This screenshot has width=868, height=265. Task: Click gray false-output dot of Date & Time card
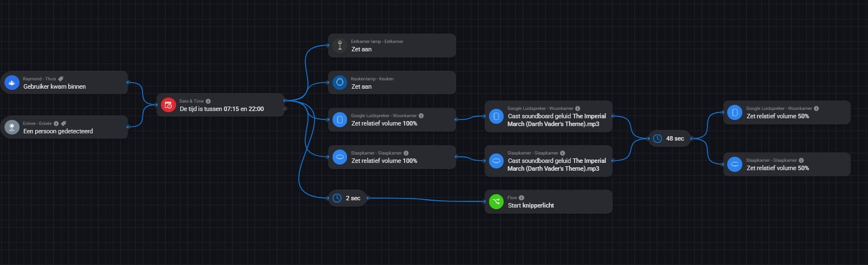click(285, 109)
